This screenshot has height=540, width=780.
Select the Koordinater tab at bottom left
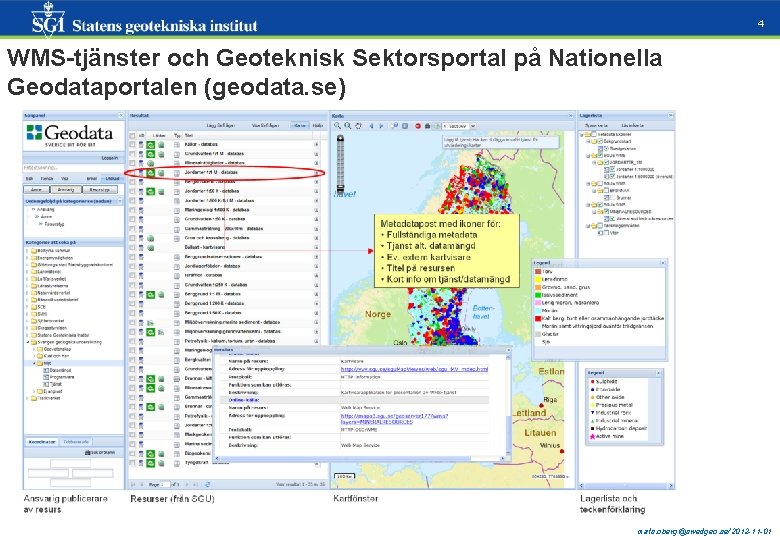[42, 442]
